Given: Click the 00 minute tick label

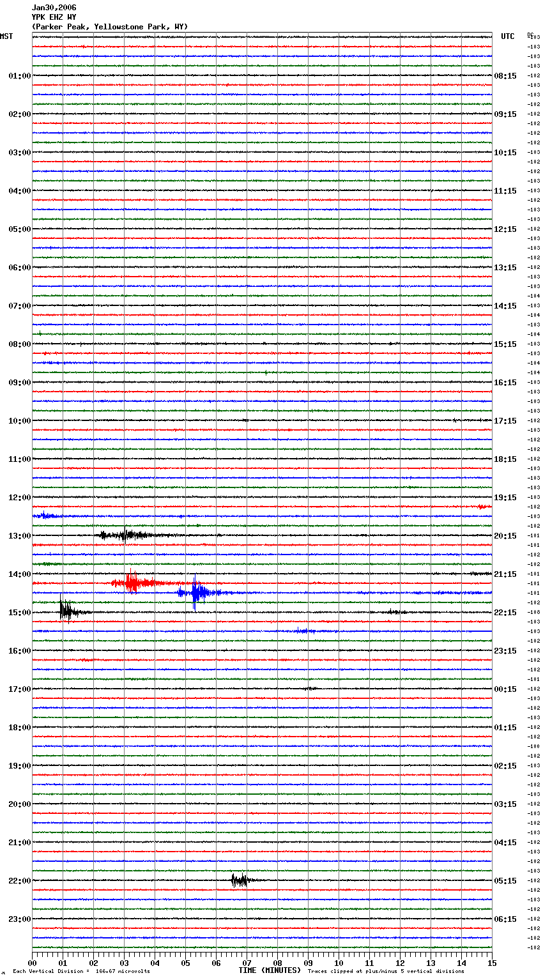Looking at the screenshot, I should pyautogui.click(x=32, y=963).
